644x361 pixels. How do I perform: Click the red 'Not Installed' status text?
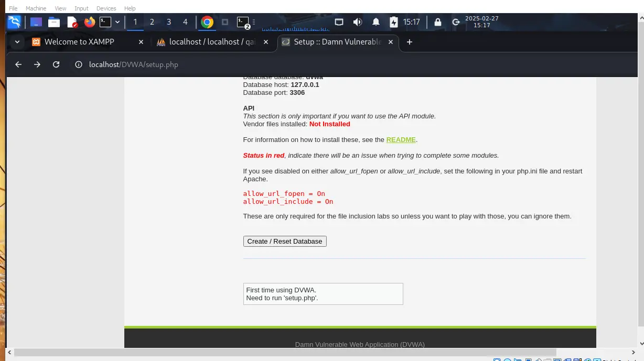tap(330, 124)
